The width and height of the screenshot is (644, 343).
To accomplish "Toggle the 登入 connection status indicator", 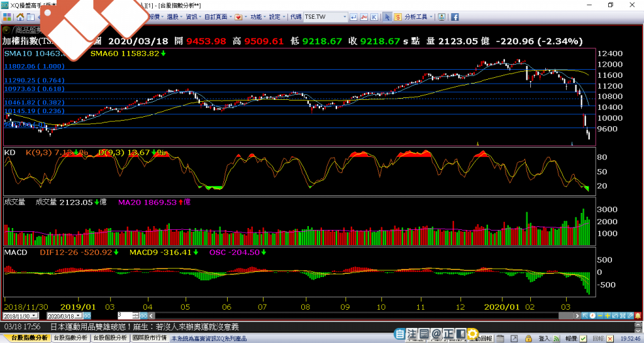I will click(x=557, y=338).
